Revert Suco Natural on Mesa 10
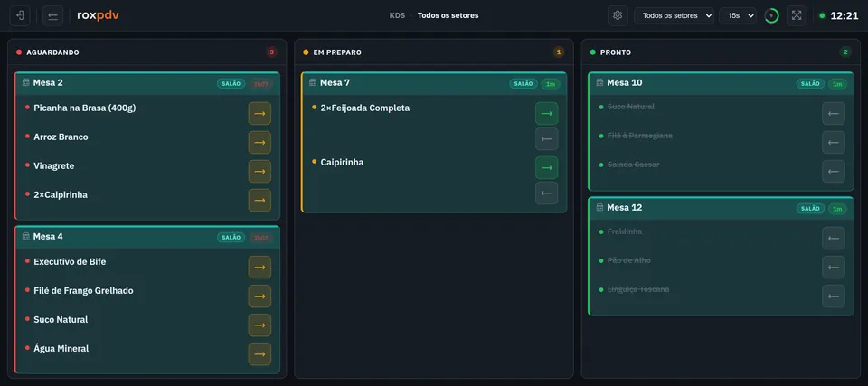 (x=833, y=114)
